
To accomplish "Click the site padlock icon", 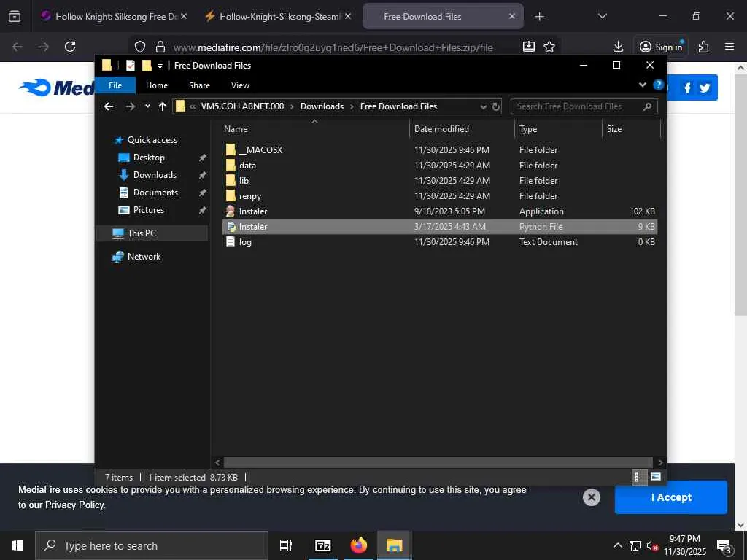I will point(160,47).
